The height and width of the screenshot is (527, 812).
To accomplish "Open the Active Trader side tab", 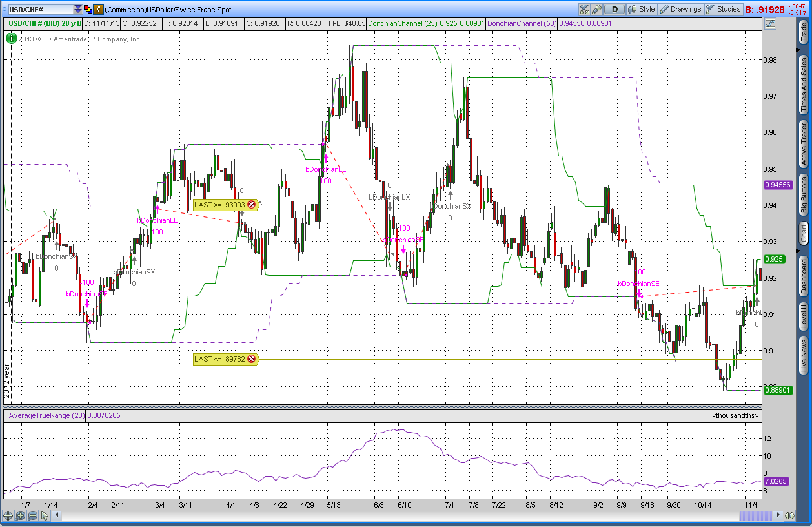I will pos(804,144).
